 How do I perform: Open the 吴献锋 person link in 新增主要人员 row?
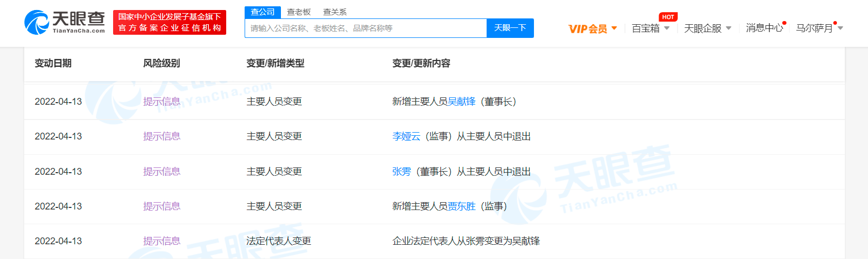tap(461, 102)
